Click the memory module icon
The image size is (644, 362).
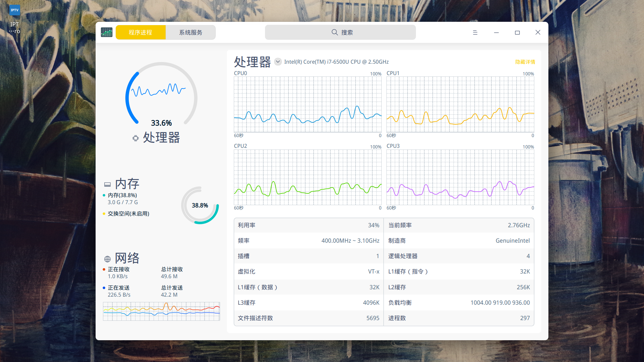pos(107,184)
